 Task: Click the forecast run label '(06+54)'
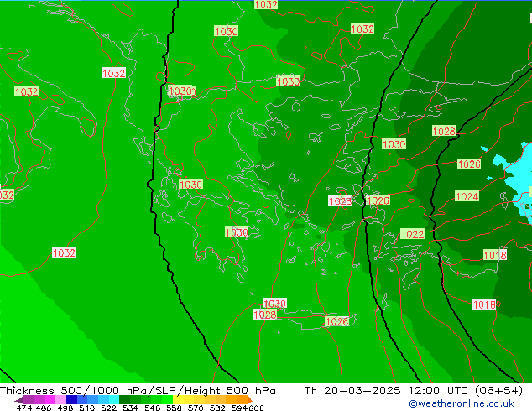(x=498, y=391)
